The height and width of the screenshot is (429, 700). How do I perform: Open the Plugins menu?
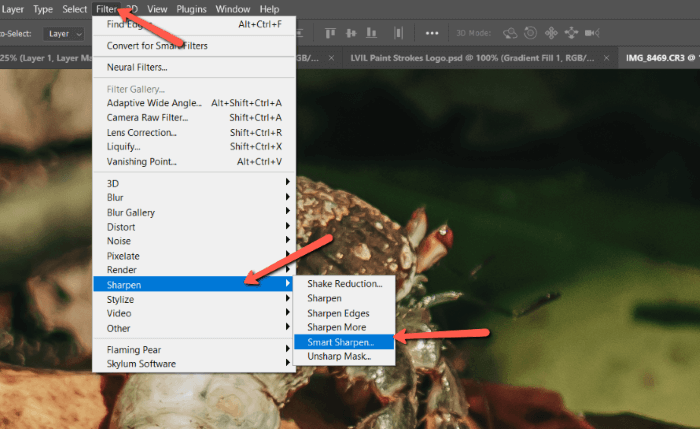(190, 9)
